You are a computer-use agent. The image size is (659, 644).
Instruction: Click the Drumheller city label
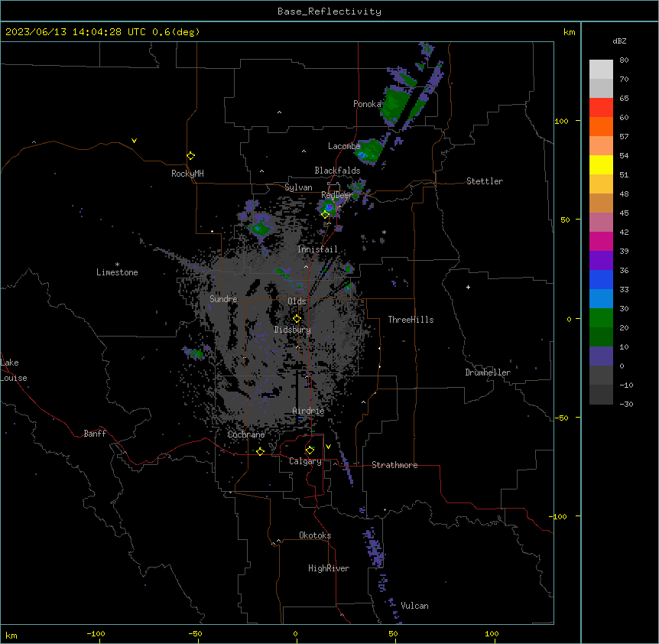(488, 372)
